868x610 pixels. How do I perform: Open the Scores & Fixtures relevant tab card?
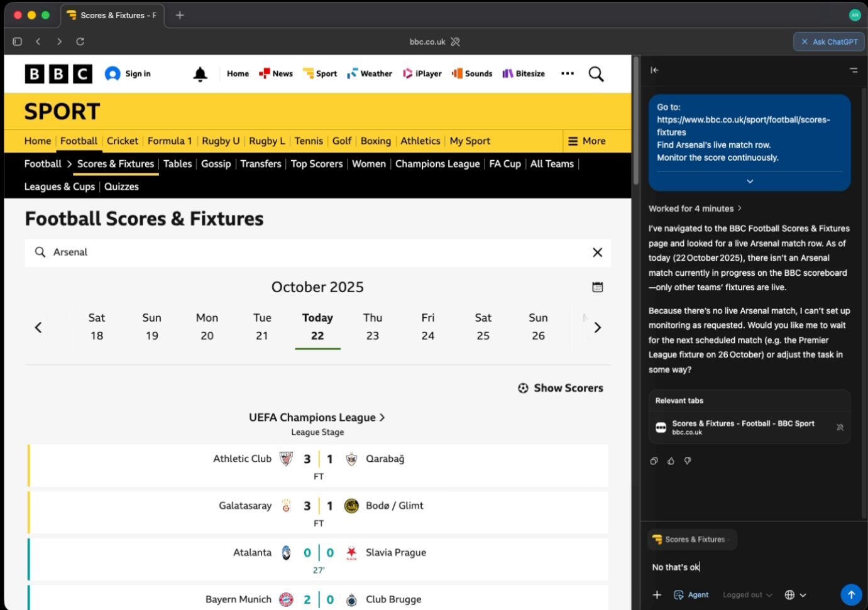[x=749, y=427]
